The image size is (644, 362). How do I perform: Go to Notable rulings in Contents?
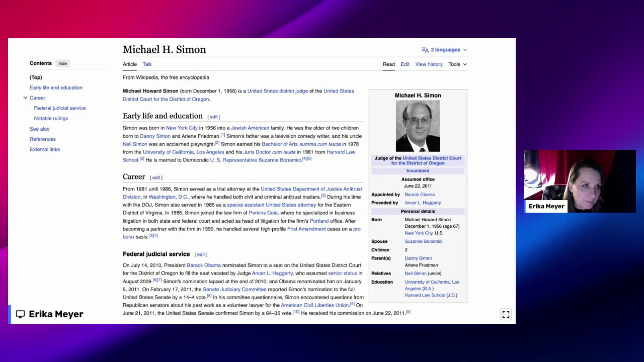(51, 118)
